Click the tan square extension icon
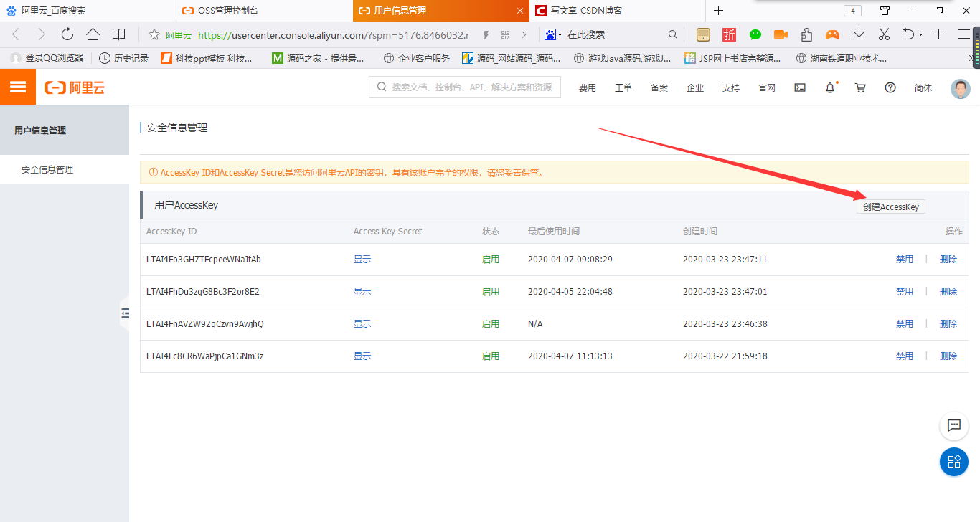 pos(703,34)
